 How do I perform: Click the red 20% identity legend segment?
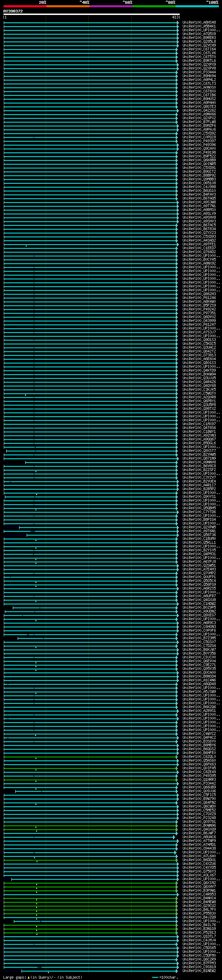(25, 6)
